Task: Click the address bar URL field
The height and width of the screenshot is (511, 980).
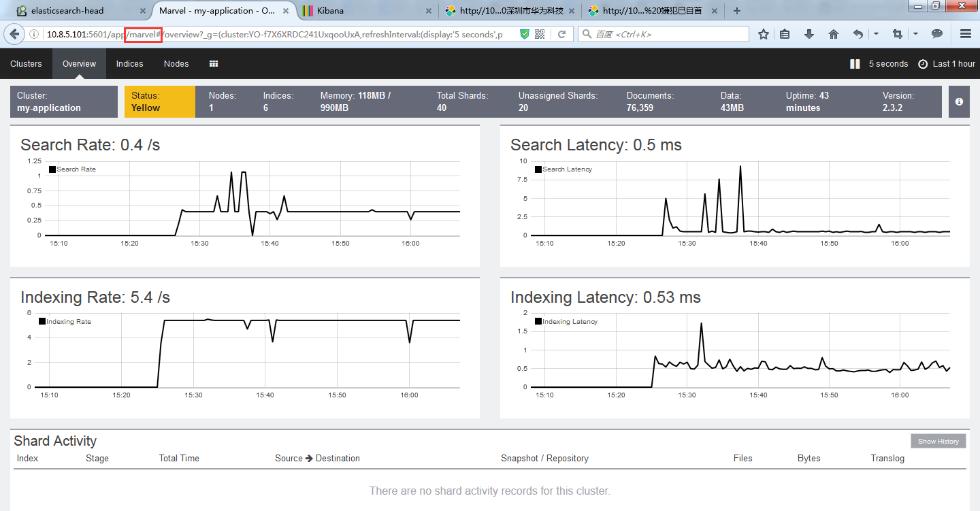Action: (x=279, y=34)
